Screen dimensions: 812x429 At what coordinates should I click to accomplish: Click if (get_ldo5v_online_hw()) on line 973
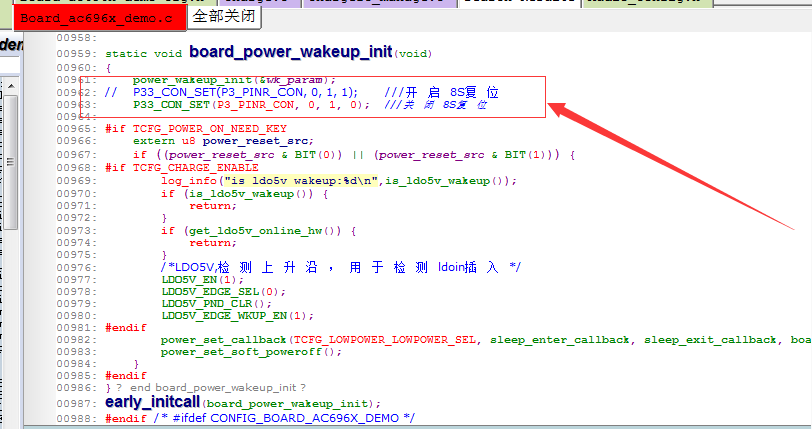258,231
